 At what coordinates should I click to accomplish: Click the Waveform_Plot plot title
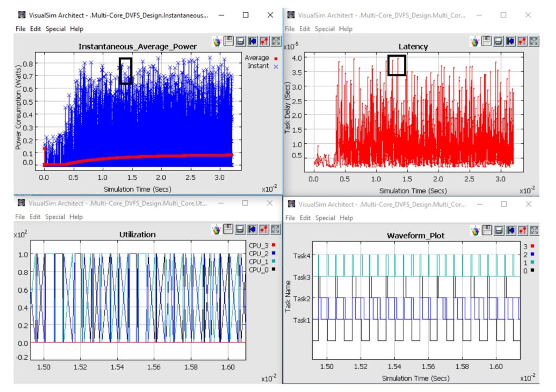coord(415,235)
